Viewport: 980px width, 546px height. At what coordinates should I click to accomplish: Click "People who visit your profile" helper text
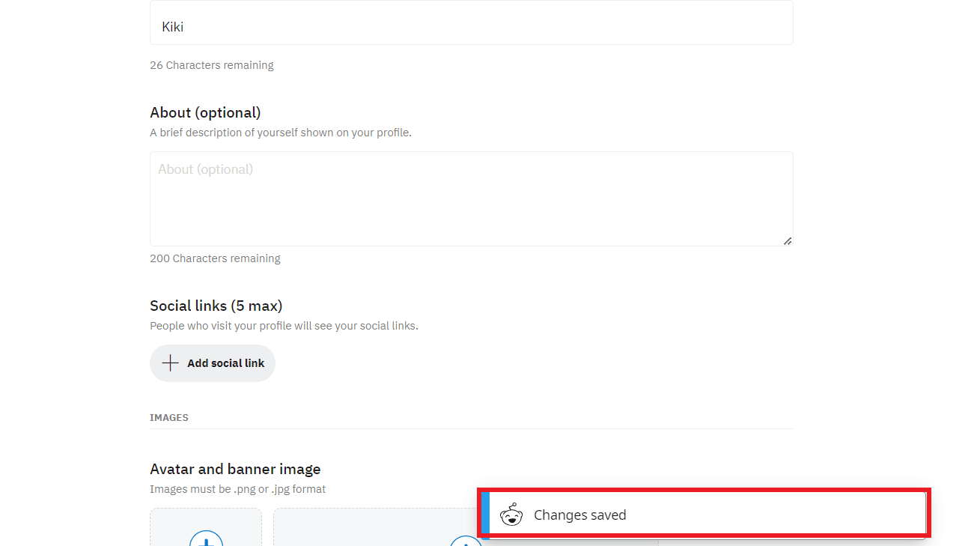[284, 326]
